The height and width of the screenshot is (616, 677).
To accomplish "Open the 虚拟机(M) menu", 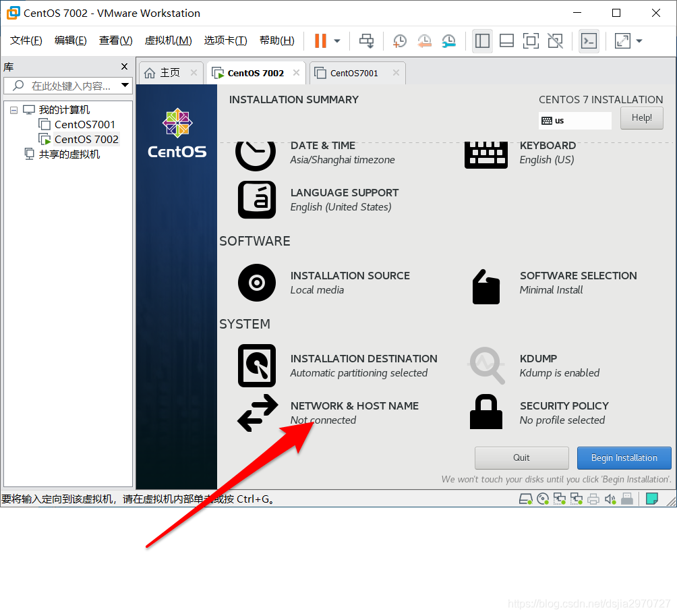I will pos(168,40).
